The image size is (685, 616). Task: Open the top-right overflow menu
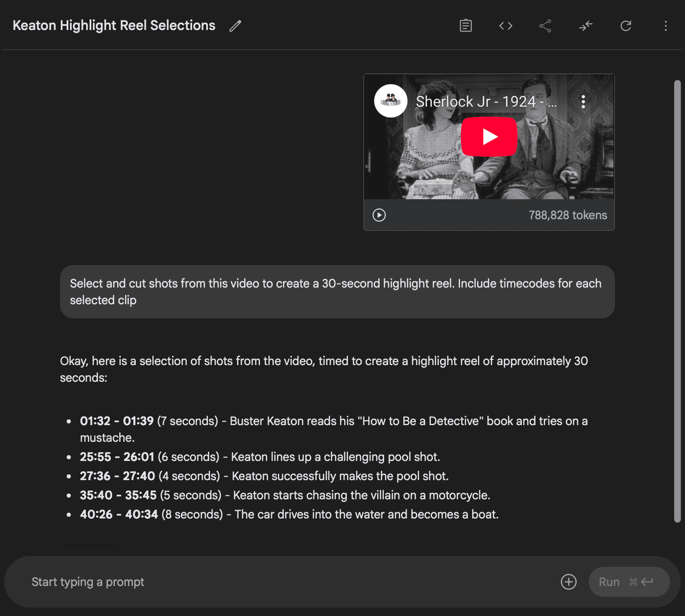[665, 25]
